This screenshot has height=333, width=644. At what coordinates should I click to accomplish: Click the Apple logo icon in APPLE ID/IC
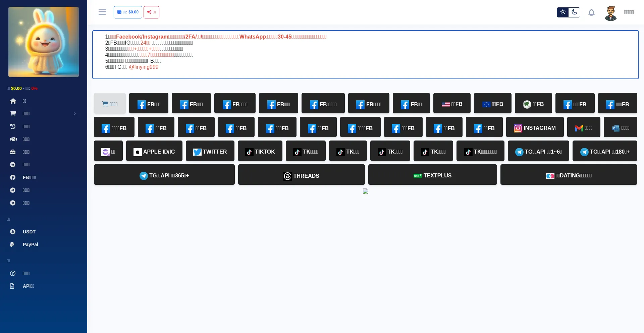(138, 152)
